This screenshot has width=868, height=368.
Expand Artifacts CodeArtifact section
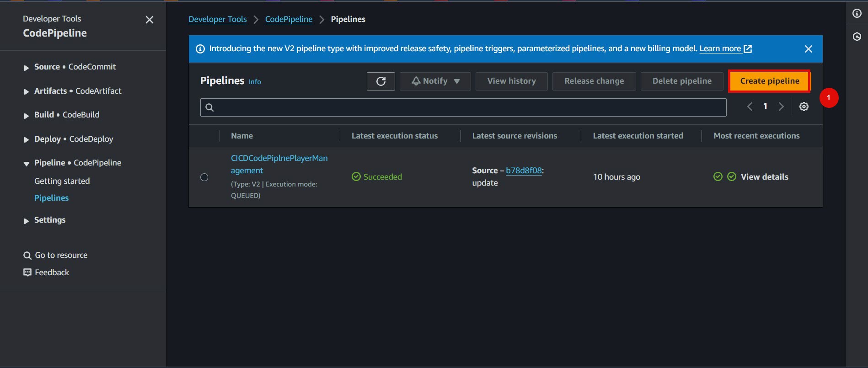27,92
